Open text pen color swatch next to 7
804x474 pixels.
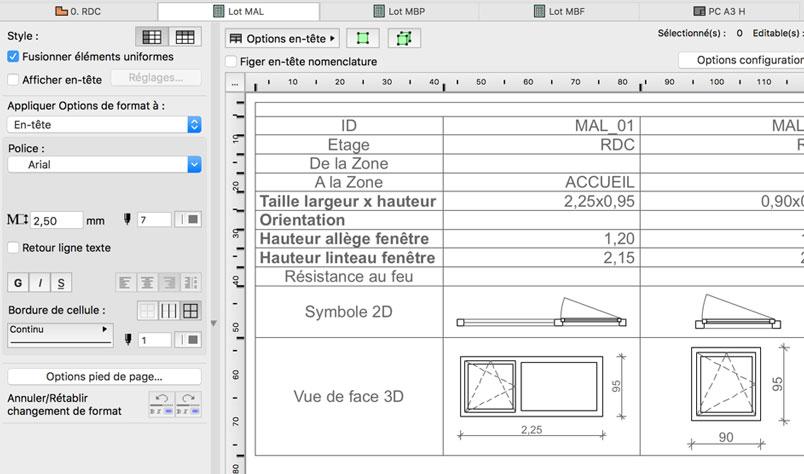tap(188, 220)
